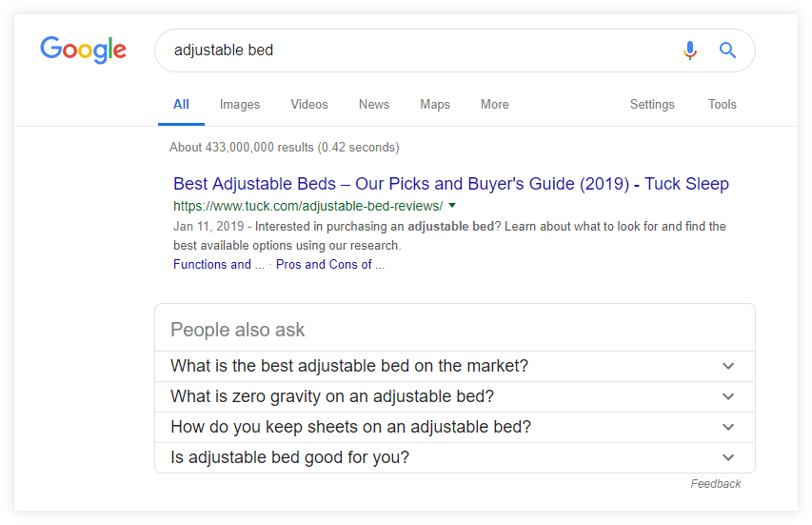The image size is (812, 525).
Task: Open the Tools option
Action: [x=722, y=105]
